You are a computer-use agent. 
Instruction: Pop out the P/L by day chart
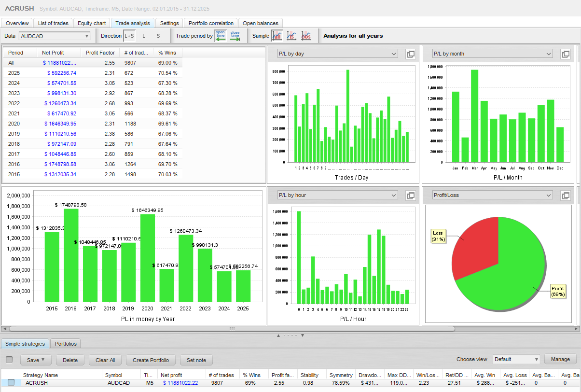[411, 54]
